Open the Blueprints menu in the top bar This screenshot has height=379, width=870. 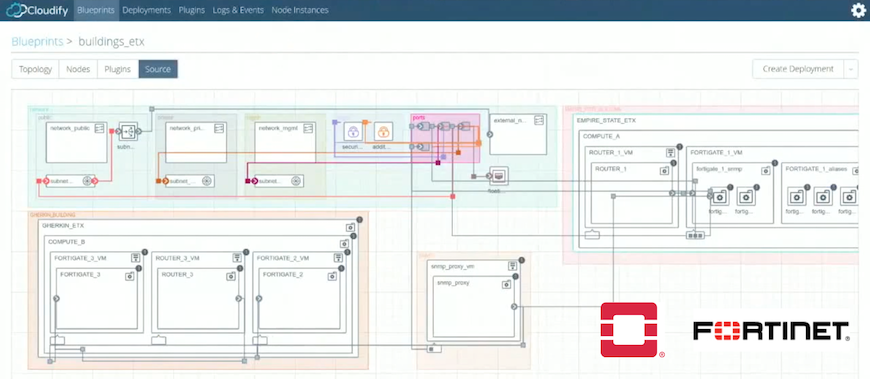(96, 10)
